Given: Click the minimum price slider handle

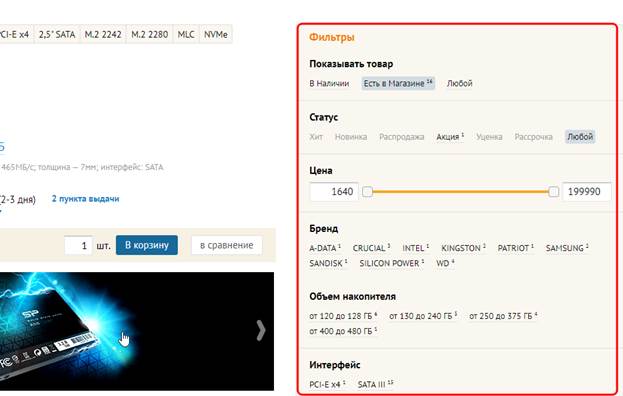Looking at the screenshot, I should tap(368, 192).
